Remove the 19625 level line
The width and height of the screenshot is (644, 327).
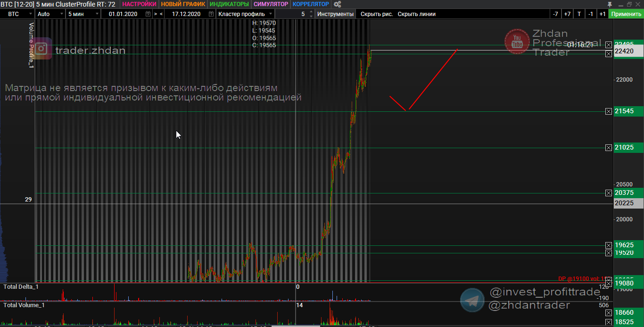pyautogui.click(x=609, y=245)
